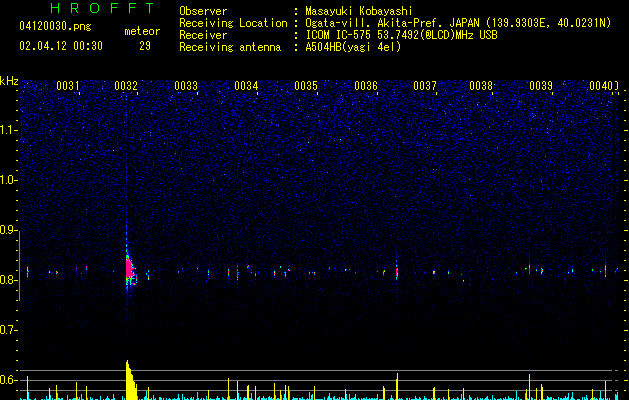The height and width of the screenshot is (400, 629).
Task: Click time marker 0037
Action: click(424, 86)
